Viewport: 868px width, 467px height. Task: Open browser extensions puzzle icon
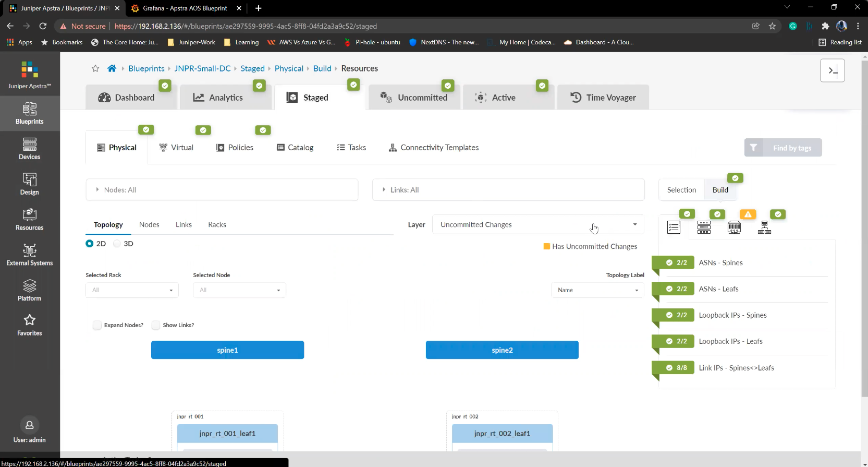tap(825, 26)
